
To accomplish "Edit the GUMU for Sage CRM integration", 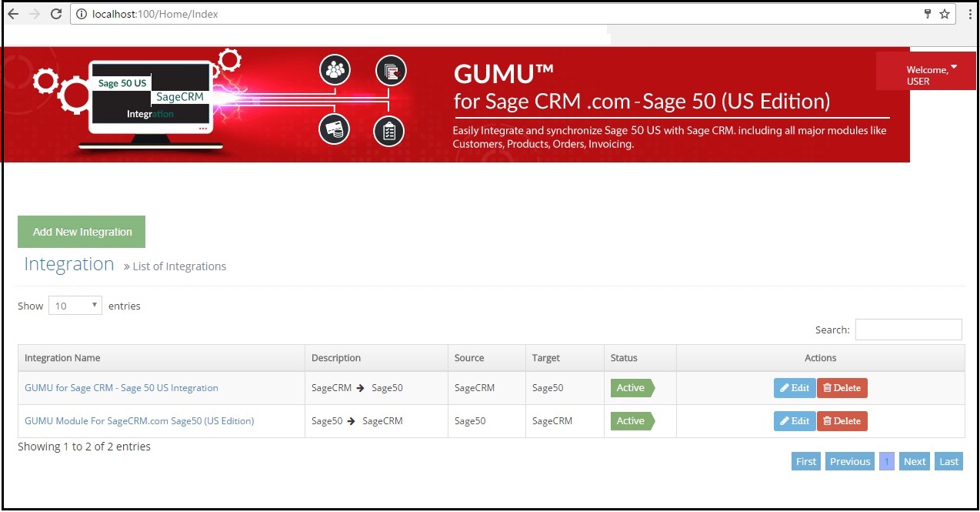I will [x=795, y=388].
